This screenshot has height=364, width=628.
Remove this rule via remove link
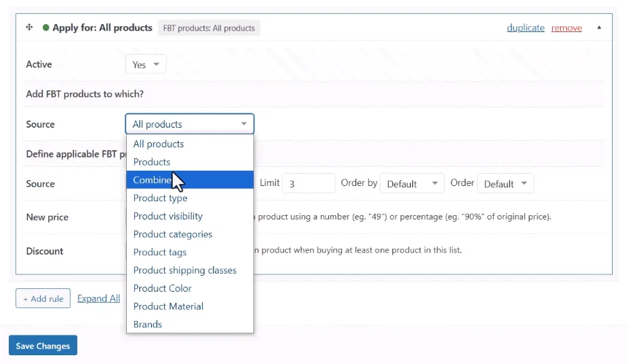[x=566, y=28]
